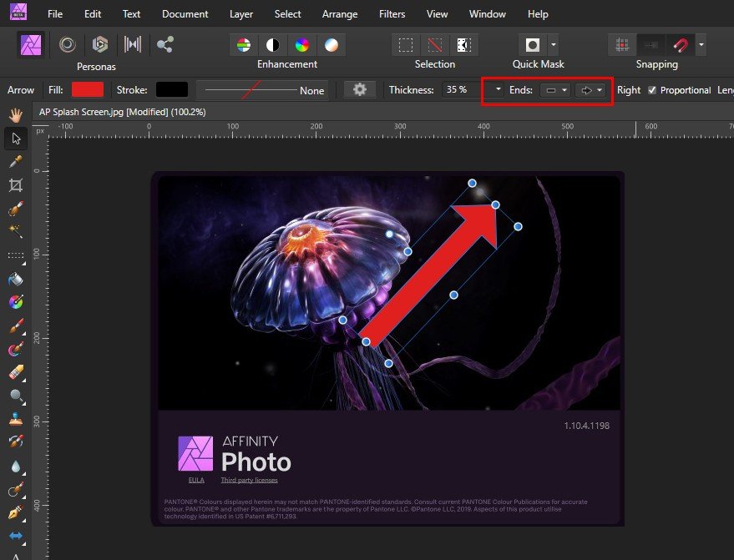Open the left Ends style dropdown
This screenshot has width=734, height=560.
(555, 90)
